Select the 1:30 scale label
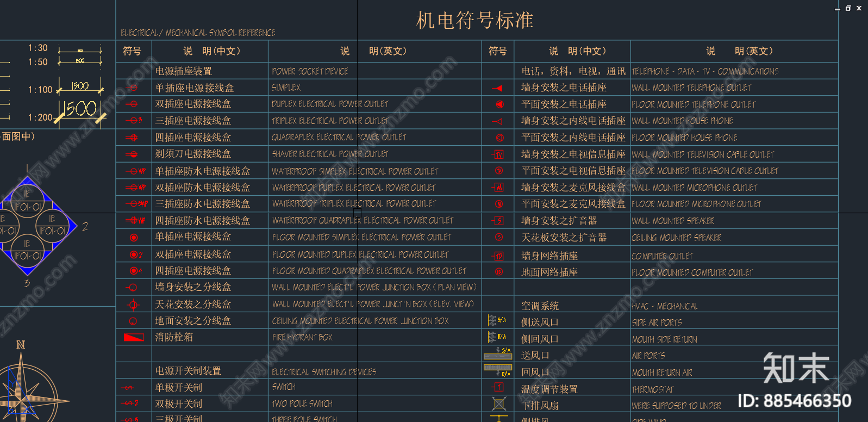This screenshot has width=868, height=422. [38, 48]
